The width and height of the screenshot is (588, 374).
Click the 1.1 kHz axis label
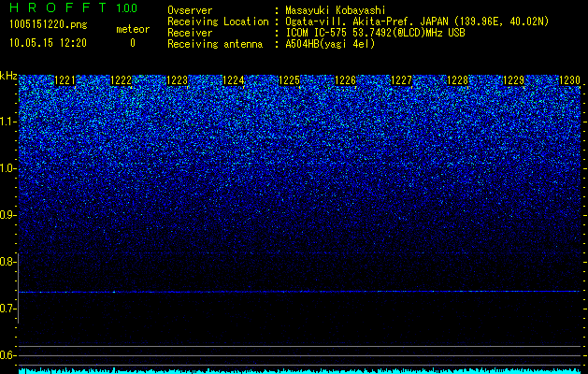pos(8,122)
